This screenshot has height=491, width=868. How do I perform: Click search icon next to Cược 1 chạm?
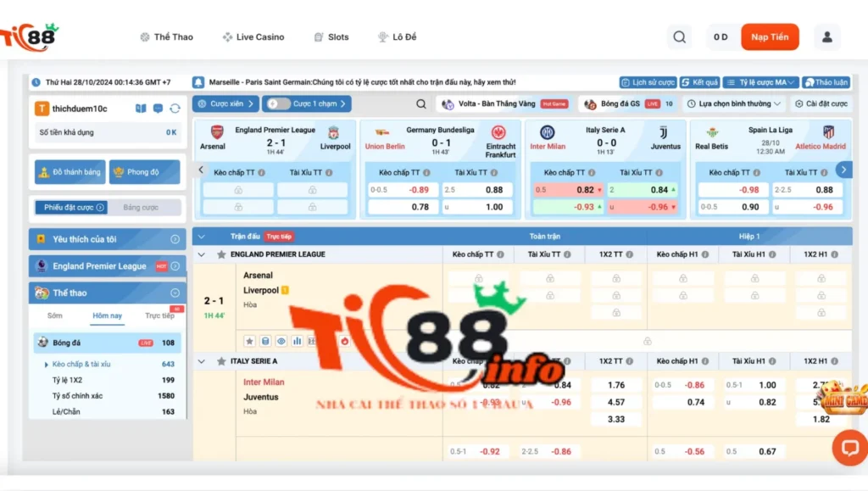[x=421, y=103]
